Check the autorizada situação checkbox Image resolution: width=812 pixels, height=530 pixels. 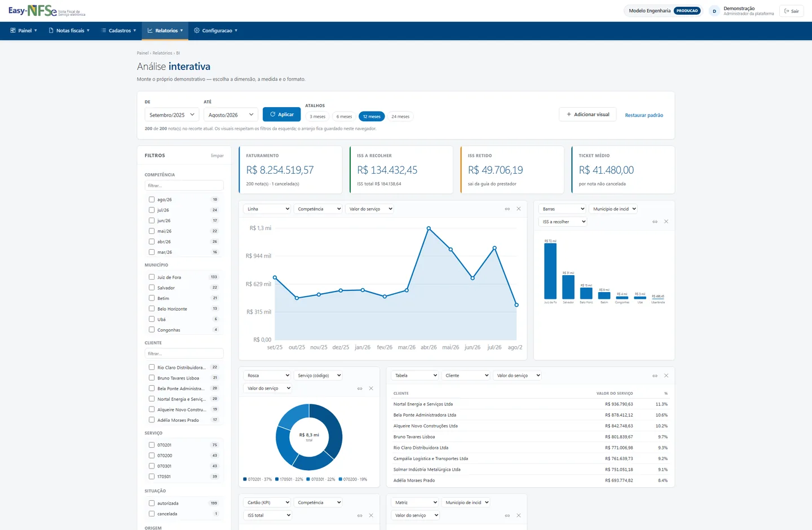pyautogui.click(x=152, y=503)
